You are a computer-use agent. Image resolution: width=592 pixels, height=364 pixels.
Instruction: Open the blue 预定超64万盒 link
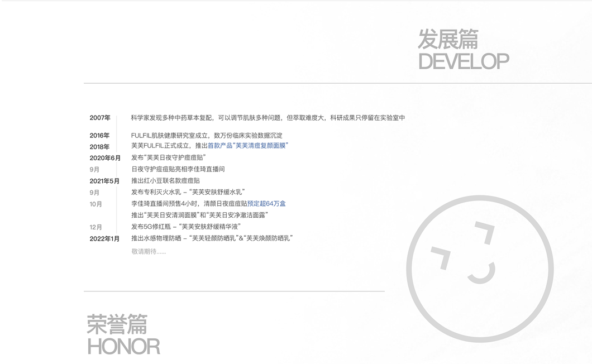pos(266,204)
